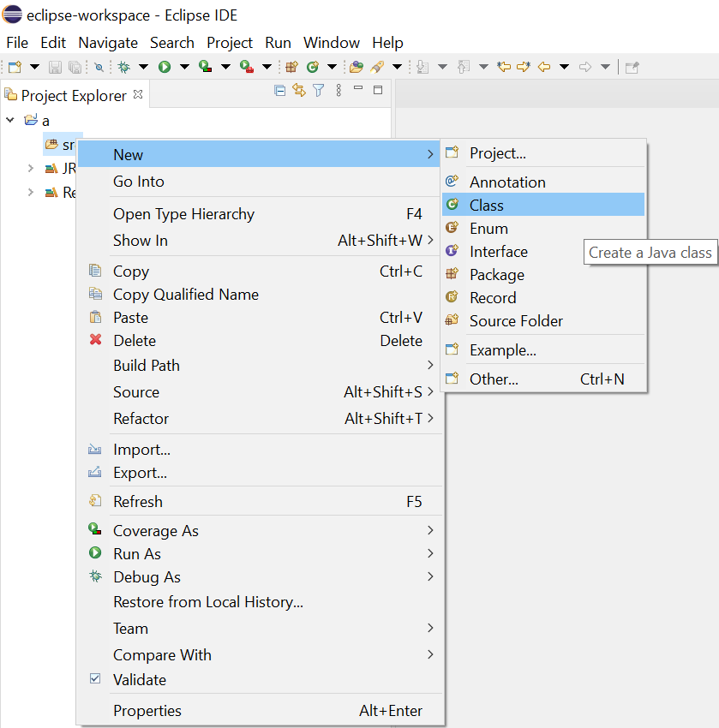Choose Restore from Local History...
Viewport: 719px width, 728px height.
[x=259, y=602]
